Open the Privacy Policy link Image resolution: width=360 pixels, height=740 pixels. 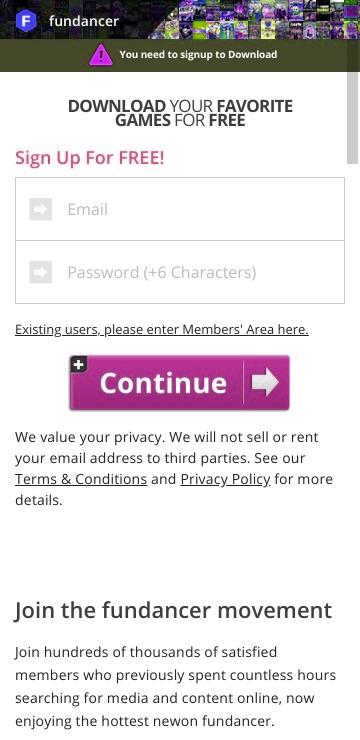(226, 479)
